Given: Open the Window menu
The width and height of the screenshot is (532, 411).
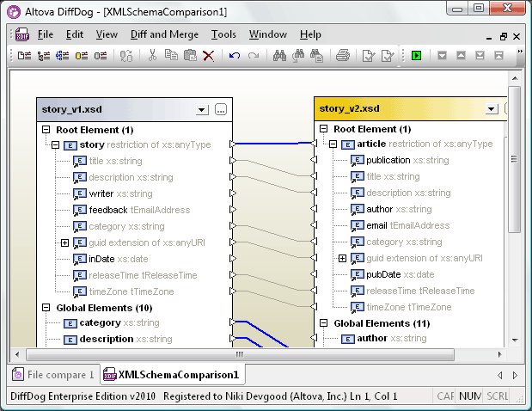Looking at the screenshot, I should [267, 34].
